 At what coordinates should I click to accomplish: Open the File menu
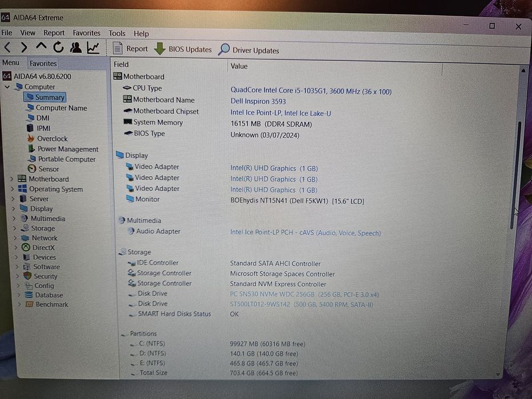[x=7, y=32]
